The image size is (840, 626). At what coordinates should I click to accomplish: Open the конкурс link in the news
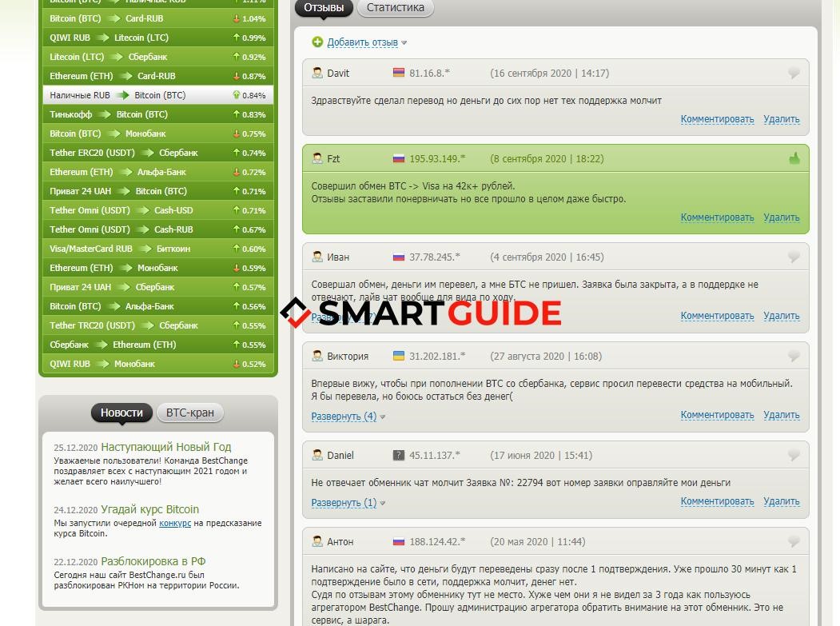pos(175,523)
